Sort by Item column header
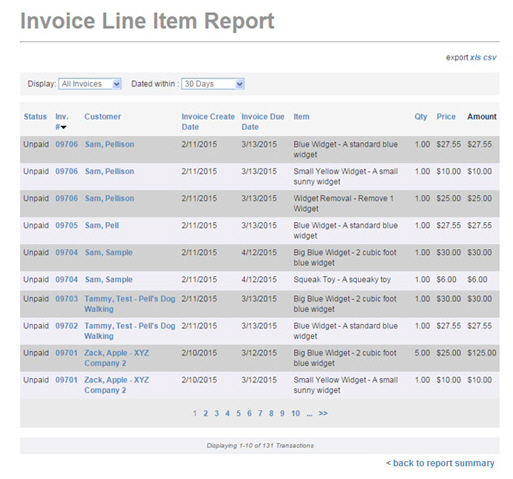This screenshot has width=513, height=479. click(301, 117)
